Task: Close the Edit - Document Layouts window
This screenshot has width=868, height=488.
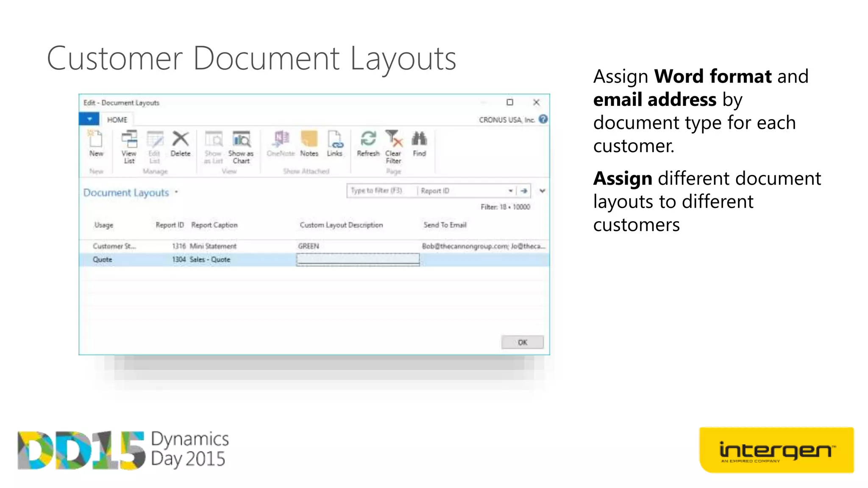Action: point(536,102)
